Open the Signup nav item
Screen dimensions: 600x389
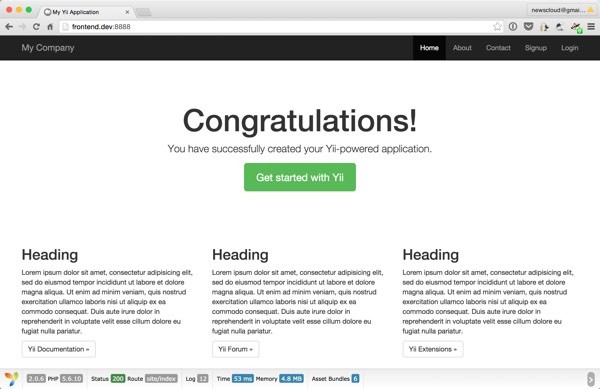536,48
